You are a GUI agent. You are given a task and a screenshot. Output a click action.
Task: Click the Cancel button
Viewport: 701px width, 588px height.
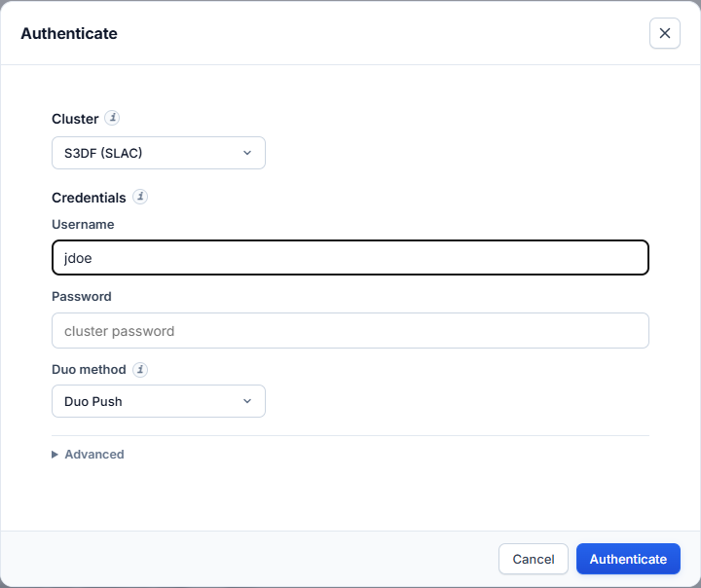534,559
